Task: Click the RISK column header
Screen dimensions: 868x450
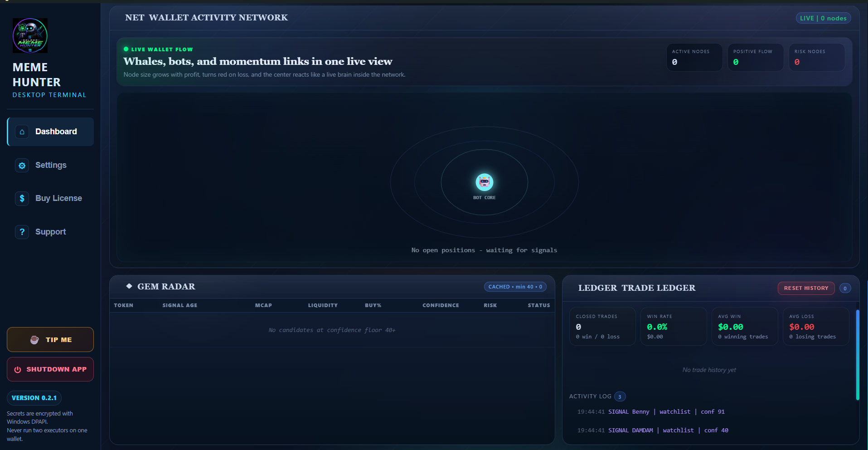Action: tap(490, 305)
